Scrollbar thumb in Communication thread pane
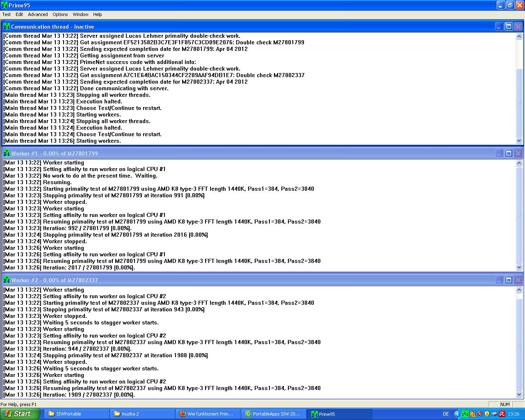 519,103
